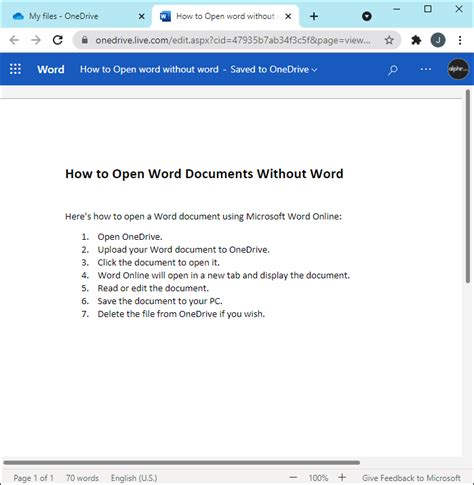Zoom in with the plus button

point(342,477)
